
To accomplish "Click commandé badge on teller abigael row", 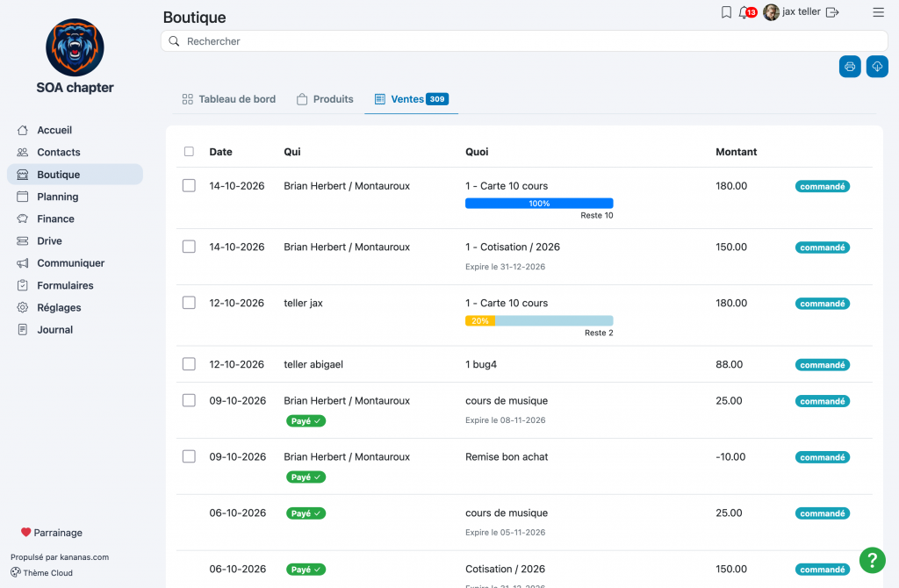I will (x=822, y=365).
